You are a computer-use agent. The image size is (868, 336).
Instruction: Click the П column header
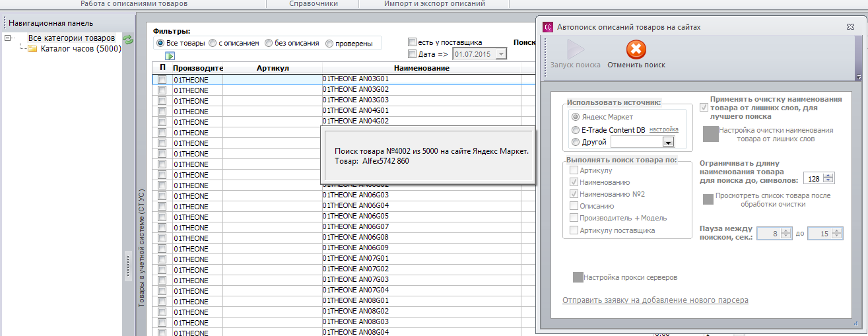pyautogui.click(x=162, y=68)
